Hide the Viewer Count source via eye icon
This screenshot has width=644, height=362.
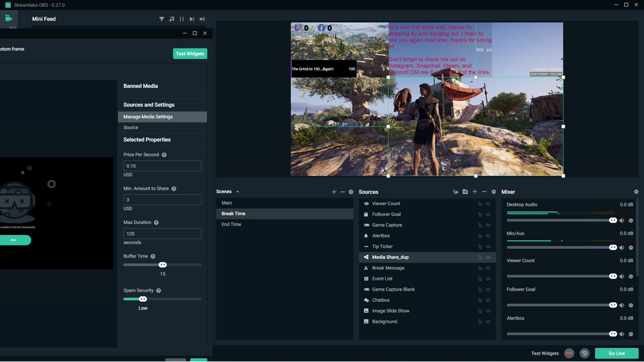[x=488, y=204]
